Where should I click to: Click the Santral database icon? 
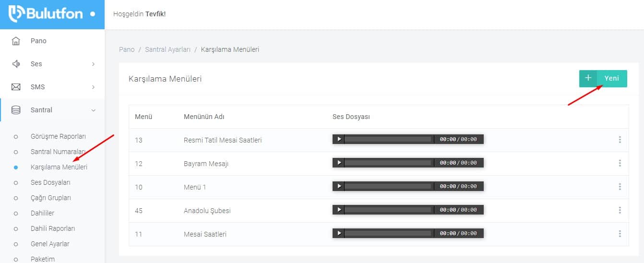(16, 110)
